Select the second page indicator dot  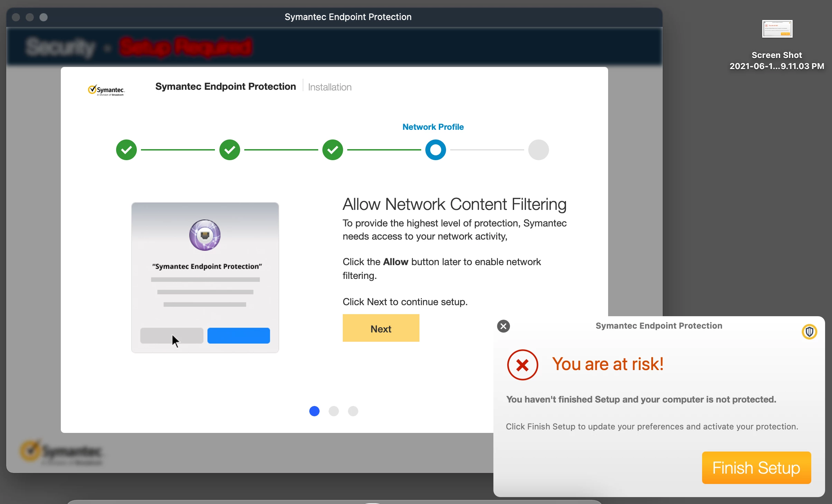pos(333,411)
